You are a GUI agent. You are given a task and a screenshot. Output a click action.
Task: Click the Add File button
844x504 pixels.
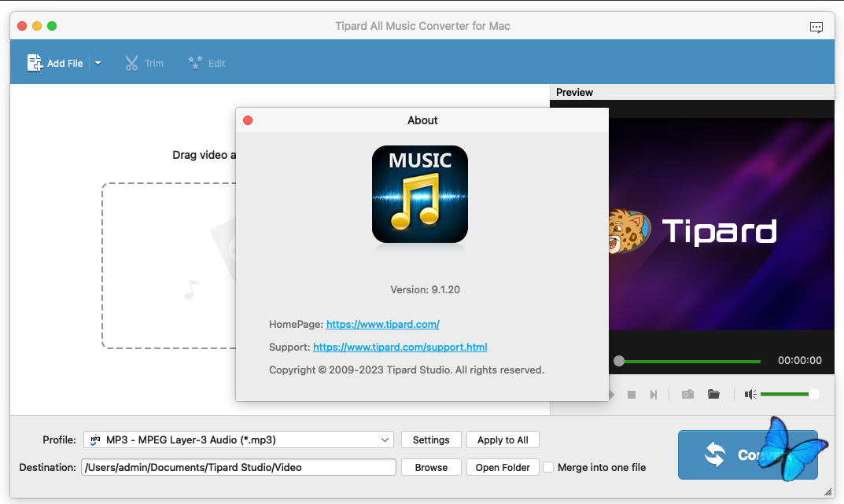[x=55, y=63]
